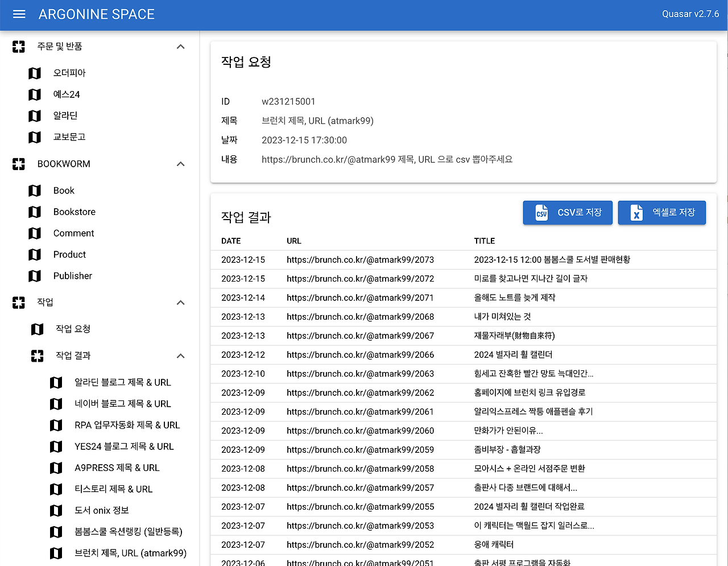Click the hamburger menu icon on the toolbar
Screen dimensions: 728x566
click(19, 15)
